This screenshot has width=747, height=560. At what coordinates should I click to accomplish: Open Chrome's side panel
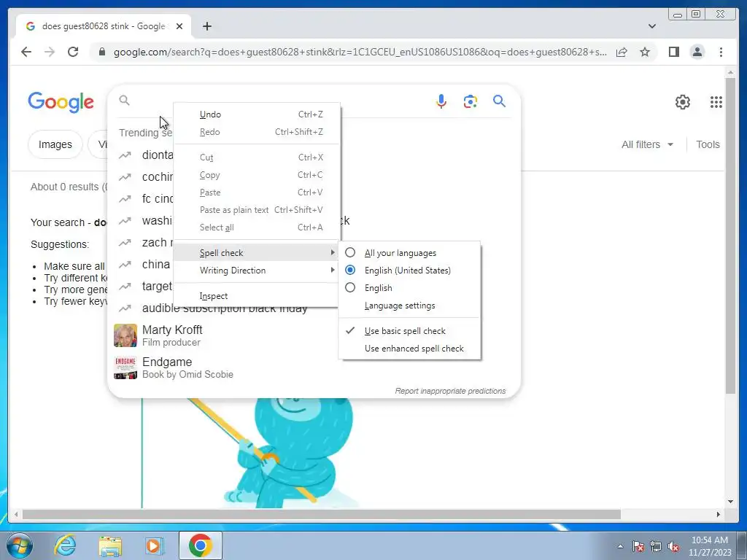673,52
